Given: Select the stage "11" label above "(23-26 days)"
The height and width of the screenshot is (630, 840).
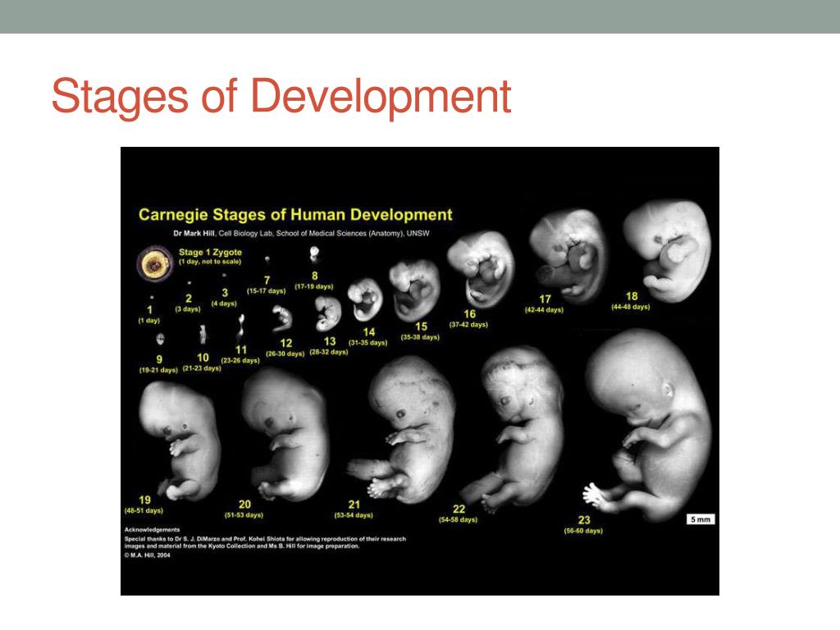Looking at the screenshot, I should pyautogui.click(x=241, y=349).
